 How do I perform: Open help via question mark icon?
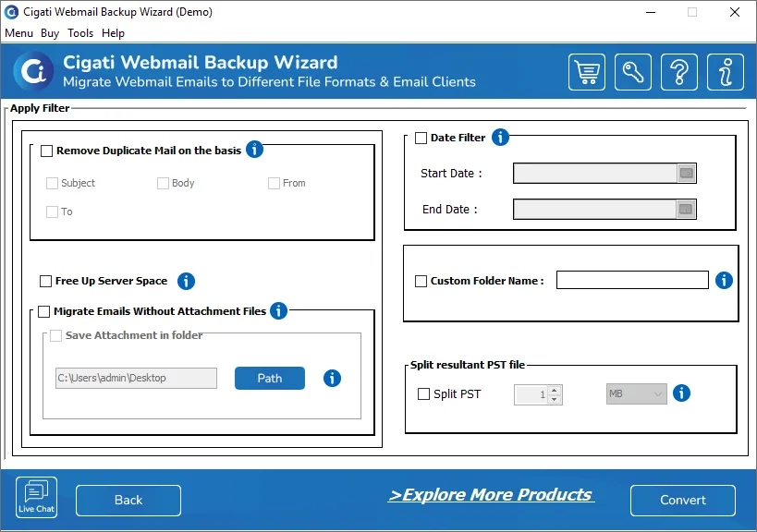678,72
